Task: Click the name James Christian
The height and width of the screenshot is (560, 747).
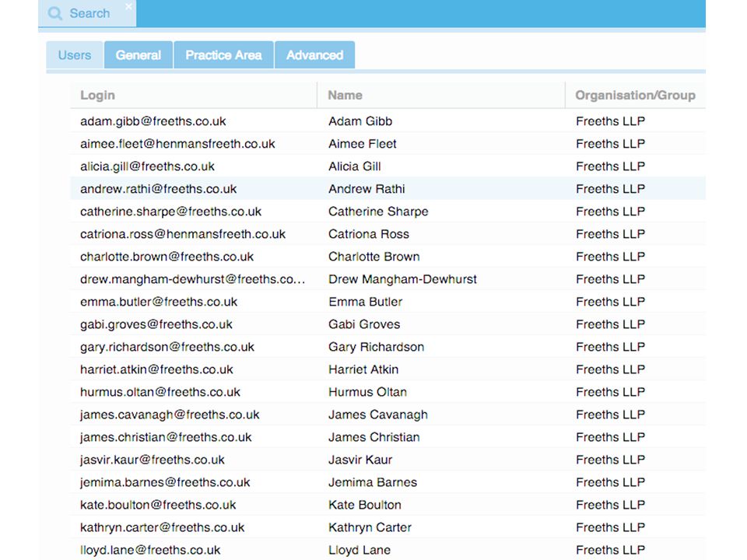Action: (x=374, y=438)
